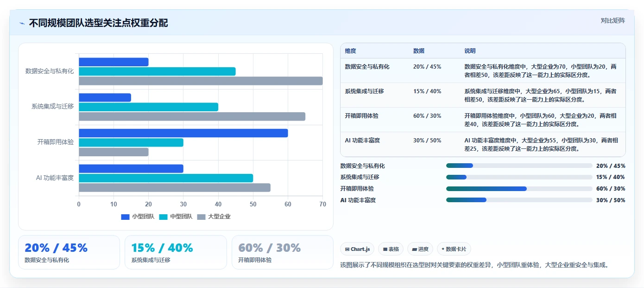This screenshot has height=288, width=644.
Task: Click the 表格 tag
Action: (391, 249)
